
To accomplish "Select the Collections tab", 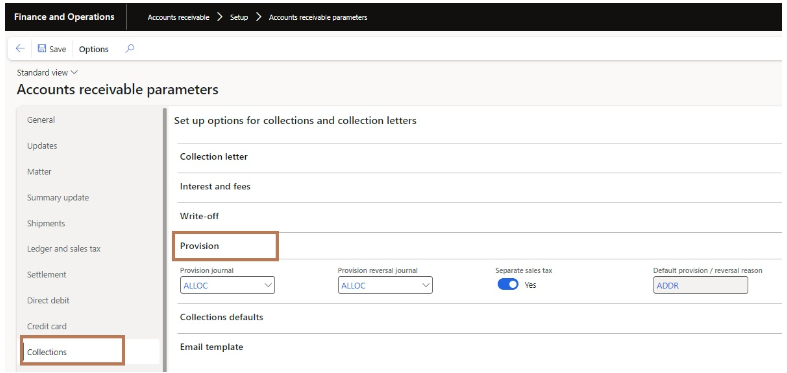I will (x=47, y=352).
